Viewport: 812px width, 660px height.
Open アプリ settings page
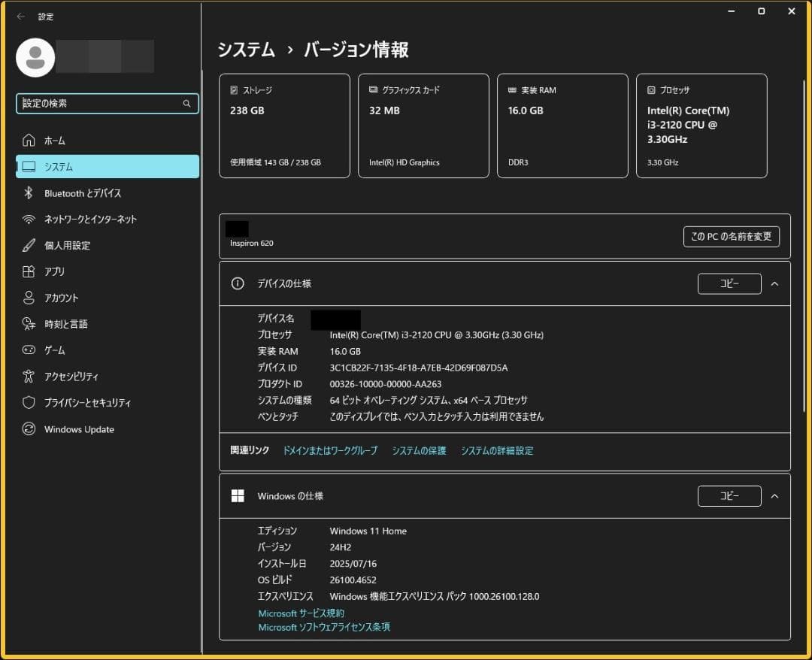(x=108, y=272)
